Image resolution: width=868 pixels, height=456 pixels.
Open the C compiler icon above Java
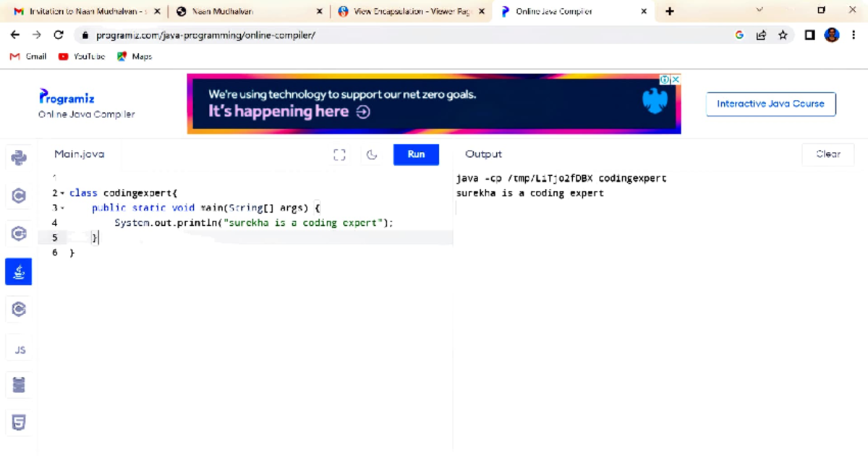coord(19,234)
